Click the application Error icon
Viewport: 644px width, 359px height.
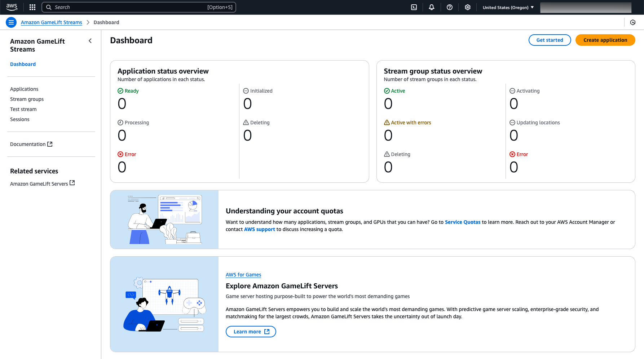[x=120, y=154]
